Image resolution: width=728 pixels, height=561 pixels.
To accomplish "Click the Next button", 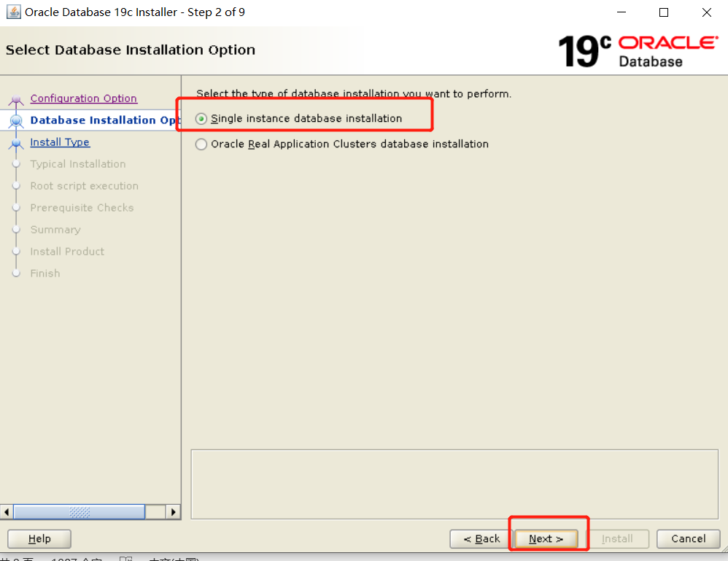I will (x=546, y=538).
